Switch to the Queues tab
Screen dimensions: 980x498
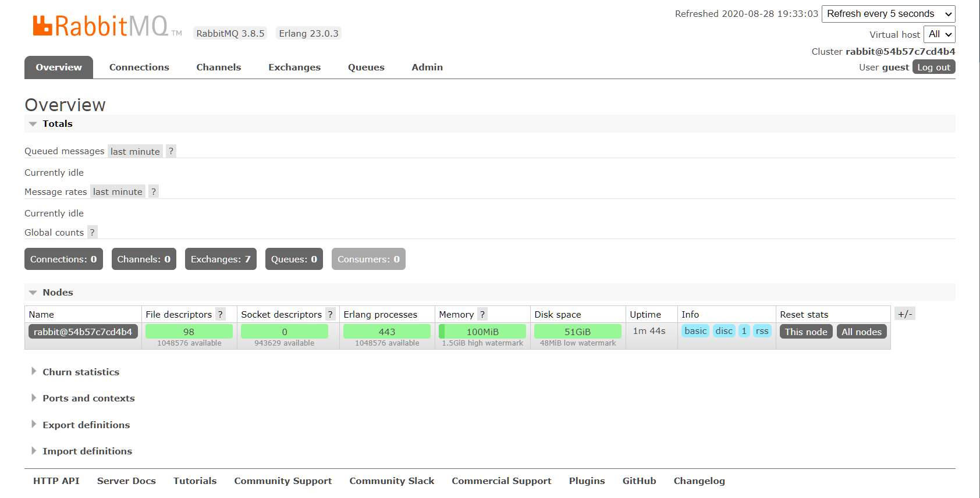(x=366, y=67)
